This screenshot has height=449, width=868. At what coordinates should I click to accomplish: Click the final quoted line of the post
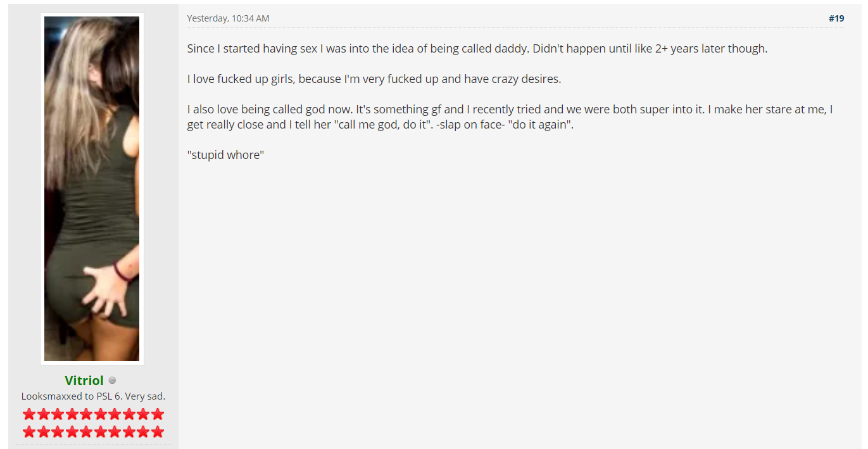[x=225, y=155]
